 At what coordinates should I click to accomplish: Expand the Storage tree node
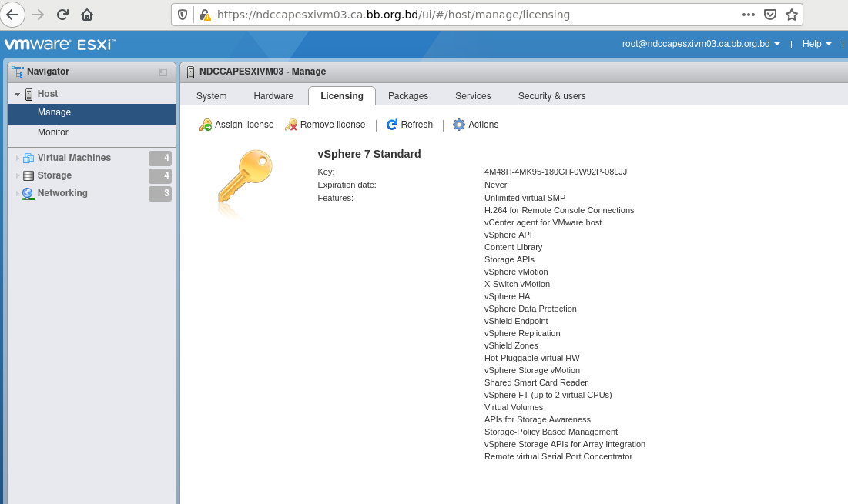[x=17, y=175]
